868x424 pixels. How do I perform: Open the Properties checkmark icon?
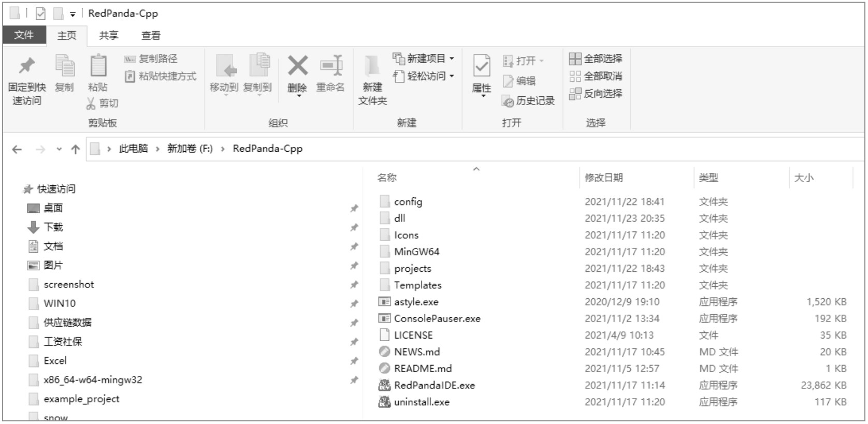click(x=482, y=66)
